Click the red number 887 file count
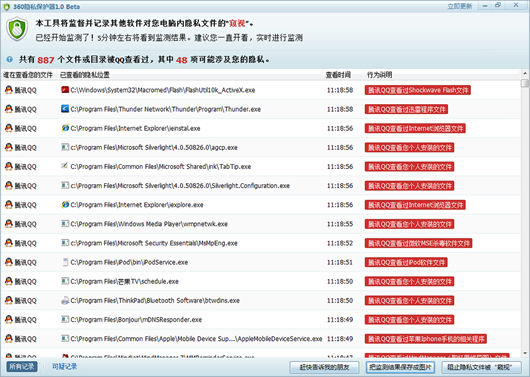 pyautogui.click(x=46, y=60)
